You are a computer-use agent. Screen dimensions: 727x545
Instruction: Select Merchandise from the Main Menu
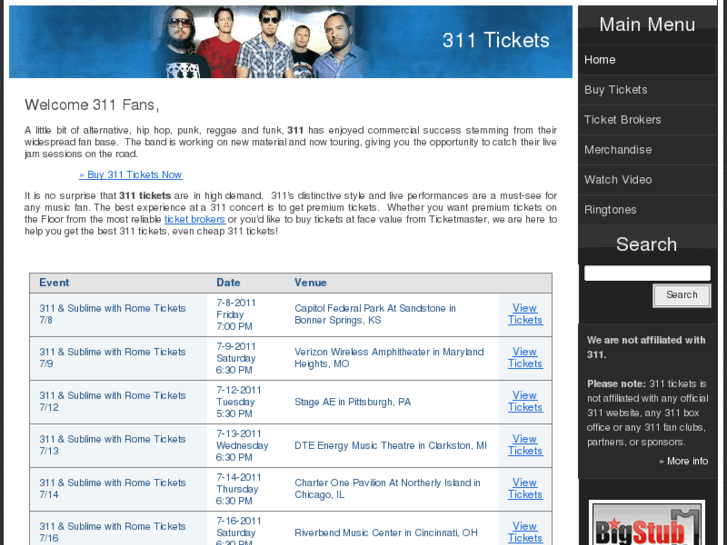click(x=647, y=150)
